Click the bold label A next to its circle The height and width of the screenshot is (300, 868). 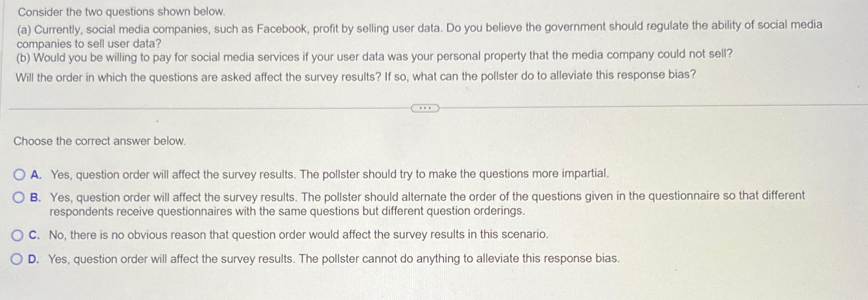point(35,174)
